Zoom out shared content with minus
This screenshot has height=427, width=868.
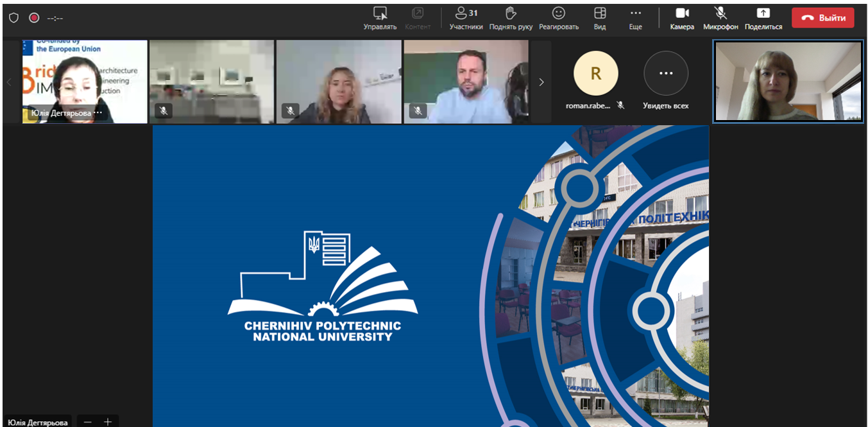click(x=88, y=422)
